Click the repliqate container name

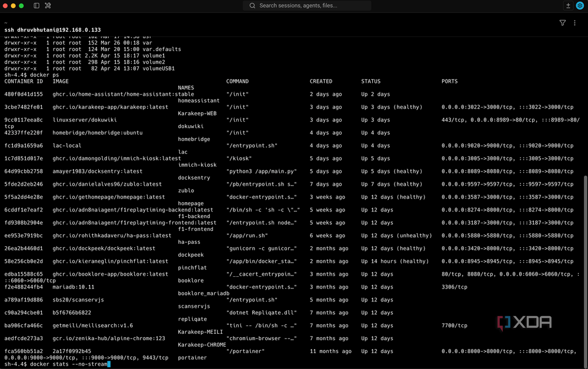[x=192, y=319]
